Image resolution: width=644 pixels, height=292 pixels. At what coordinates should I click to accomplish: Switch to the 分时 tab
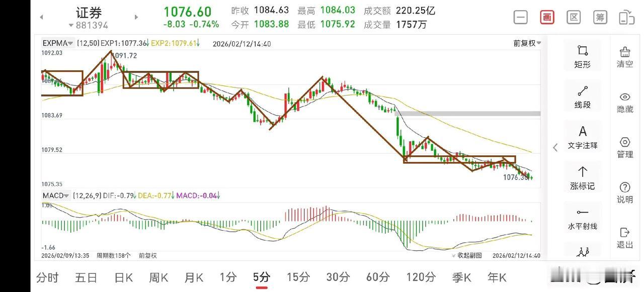tap(47, 277)
